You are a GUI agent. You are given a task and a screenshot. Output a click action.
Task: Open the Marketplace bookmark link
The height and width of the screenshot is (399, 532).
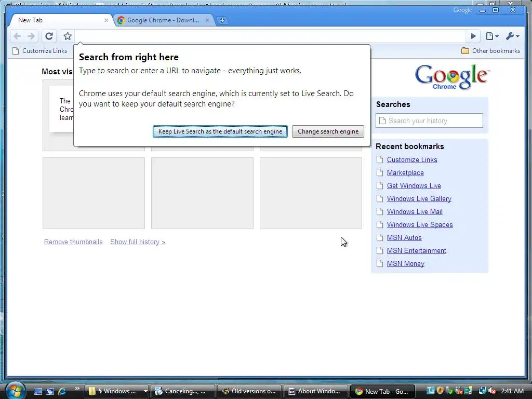(405, 172)
